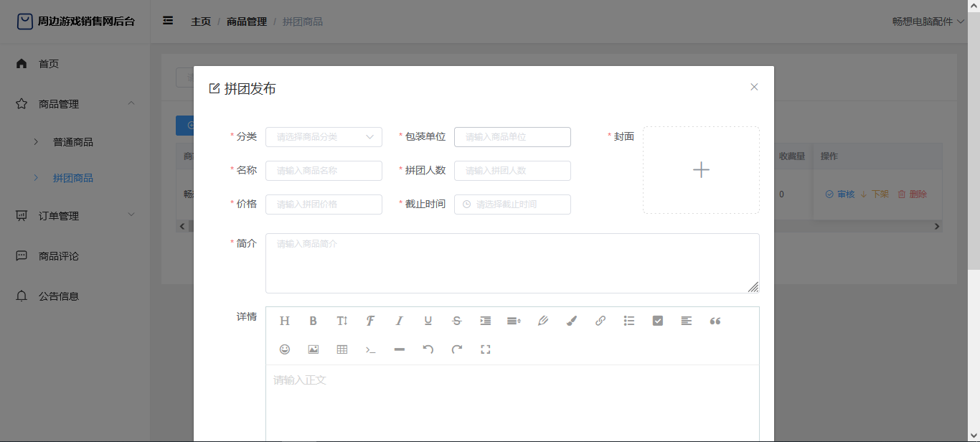Screen dimensions: 980x442
Task: Open the 畅想电脑配件 user dropdown
Action: (x=928, y=22)
